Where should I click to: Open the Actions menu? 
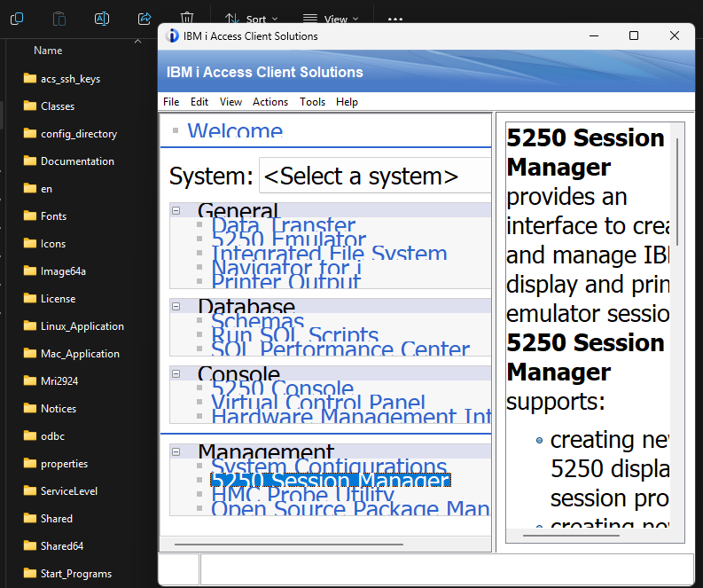(x=269, y=102)
